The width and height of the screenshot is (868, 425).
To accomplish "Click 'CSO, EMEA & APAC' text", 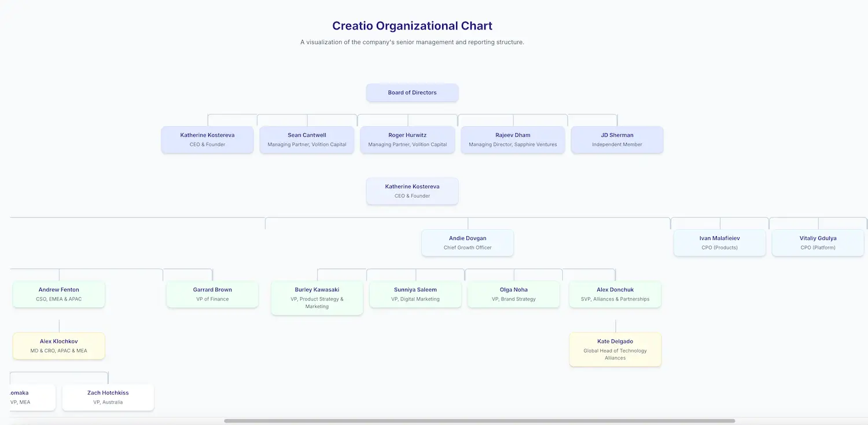I will pyautogui.click(x=58, y=299).
